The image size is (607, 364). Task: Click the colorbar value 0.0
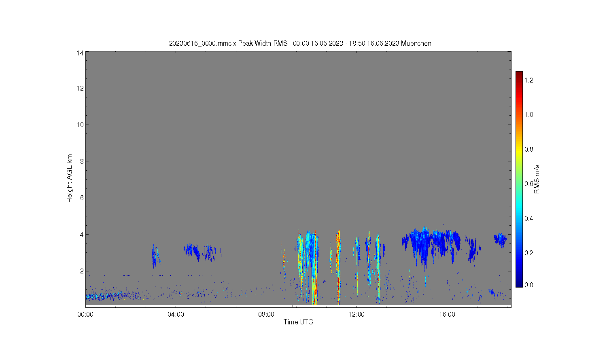tap(529, 285)
